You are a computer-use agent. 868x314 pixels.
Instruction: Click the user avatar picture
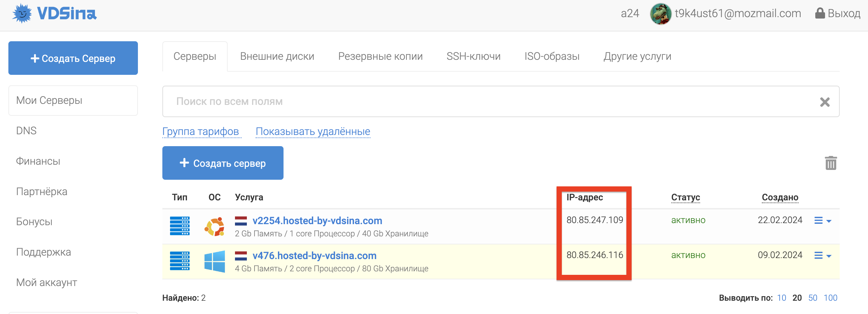661,14
